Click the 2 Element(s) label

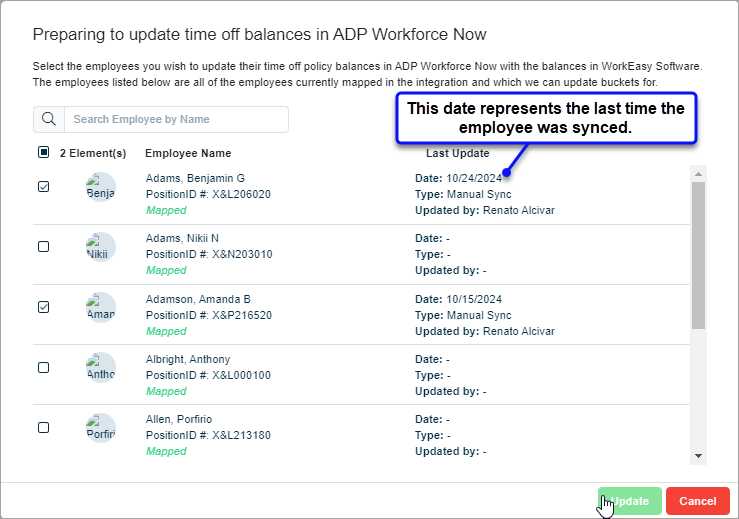click(93, 153)
